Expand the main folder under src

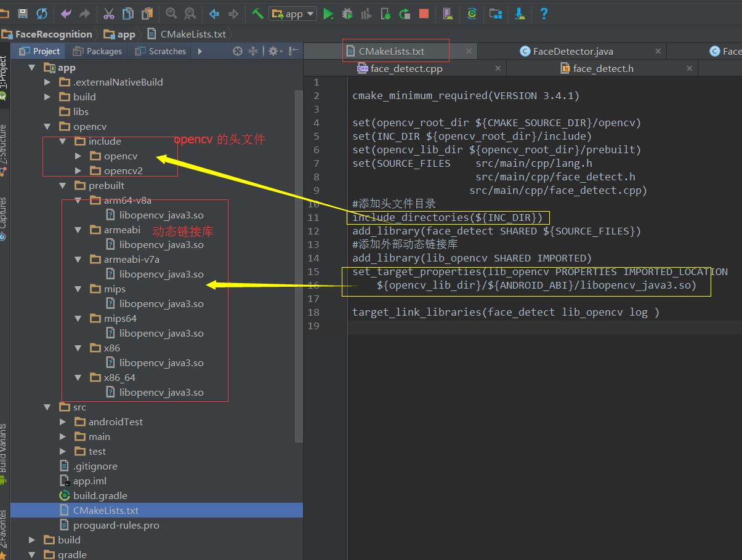(62, 436)
